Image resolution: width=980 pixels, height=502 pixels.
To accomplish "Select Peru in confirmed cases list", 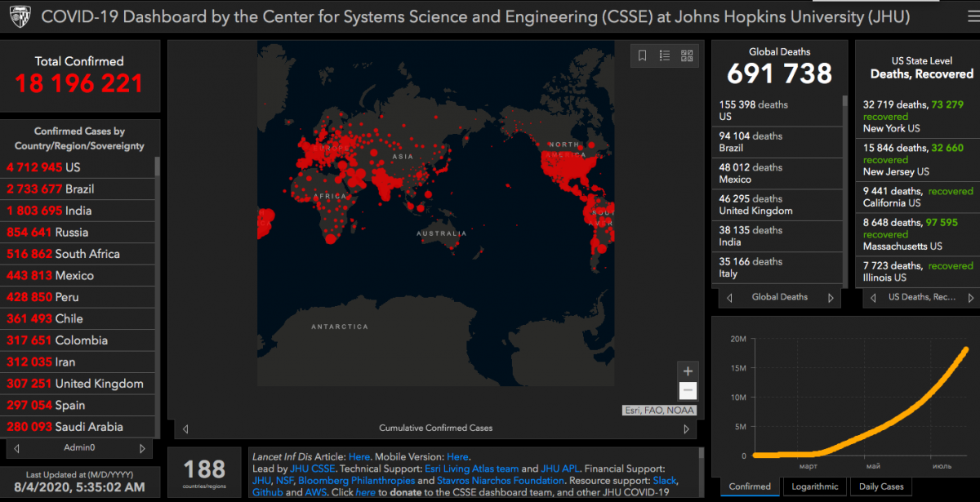I will (79, 297).
